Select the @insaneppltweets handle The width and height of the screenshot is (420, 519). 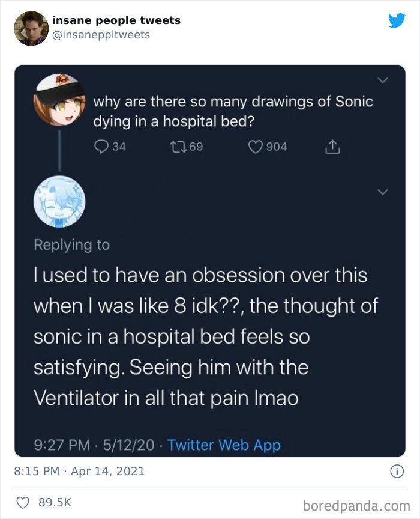[x=100, y=34]
